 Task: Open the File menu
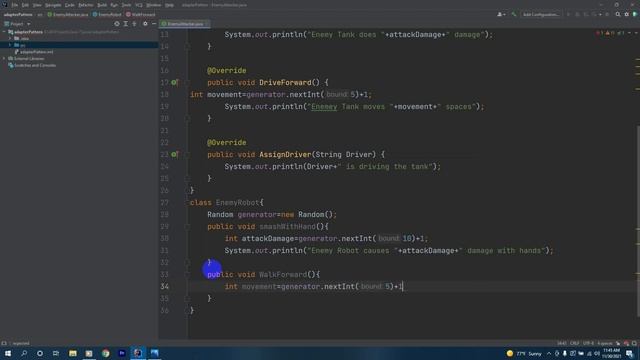(x=15, y=5)
